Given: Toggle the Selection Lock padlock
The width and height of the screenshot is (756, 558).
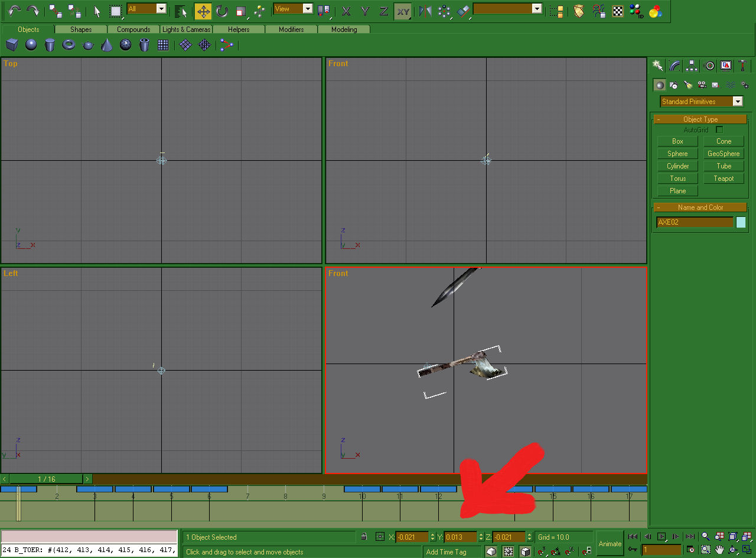Looking at the screenshot, I should click(x=364, y=537).
